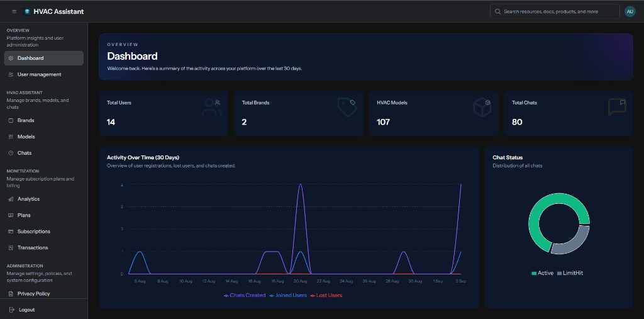The width and height of the screenshot is (644, 319).
Task: Go to Models section
Action: click(43, 137)
